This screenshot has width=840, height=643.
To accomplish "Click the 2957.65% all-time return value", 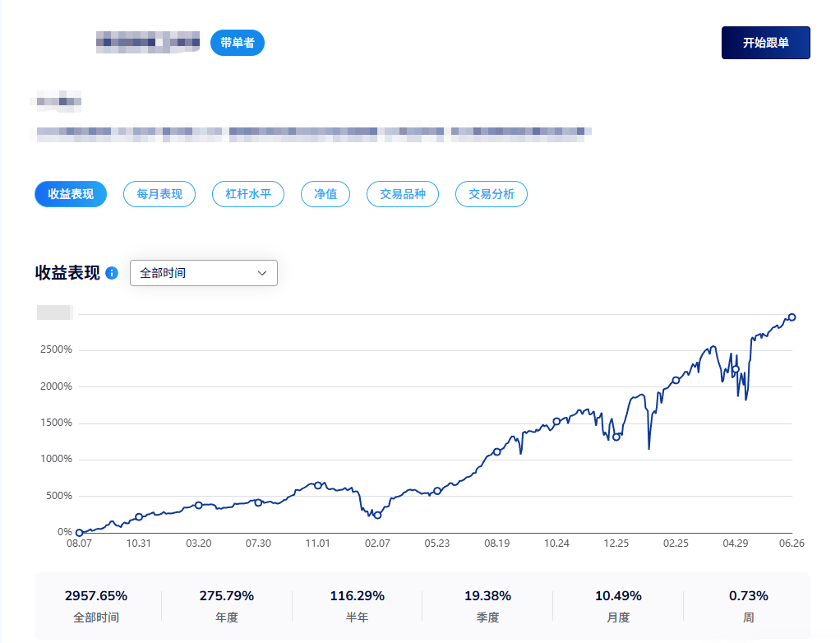I will click(x=96, y=596).
